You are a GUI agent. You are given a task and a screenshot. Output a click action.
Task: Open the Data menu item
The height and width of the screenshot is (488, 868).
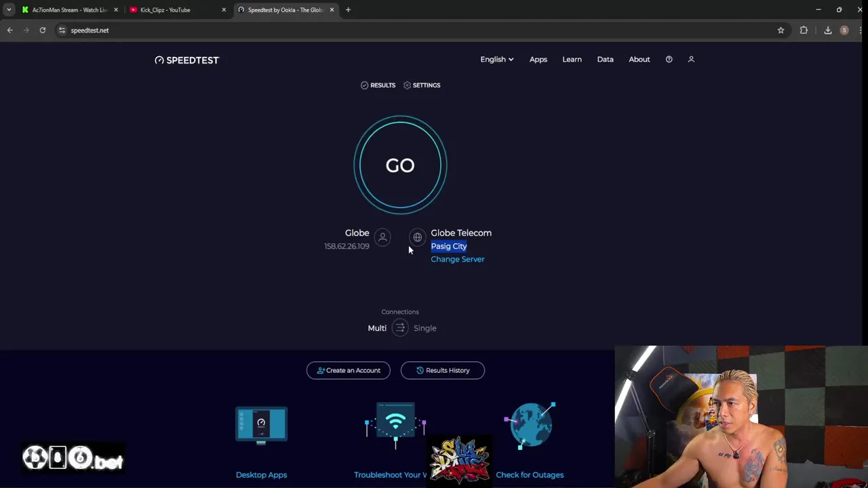(x=605, y=60)
